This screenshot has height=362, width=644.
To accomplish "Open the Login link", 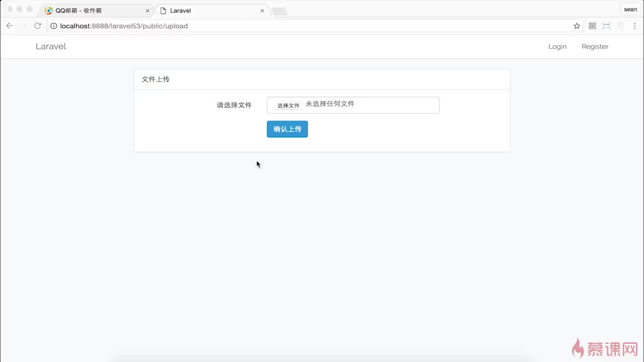I will 557,46.
